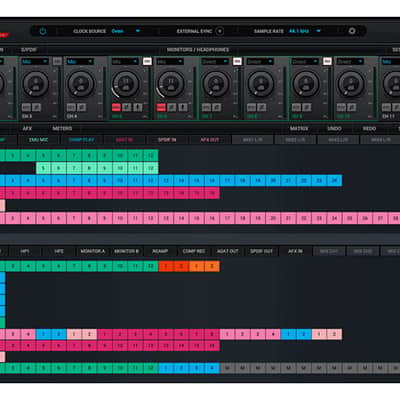
Task: Open CH 8 Direct input dropdown
Action: [260, 61]
